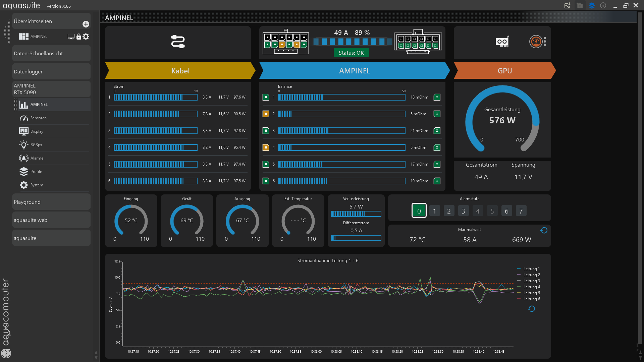Reset the Maximalwert values

544,230
